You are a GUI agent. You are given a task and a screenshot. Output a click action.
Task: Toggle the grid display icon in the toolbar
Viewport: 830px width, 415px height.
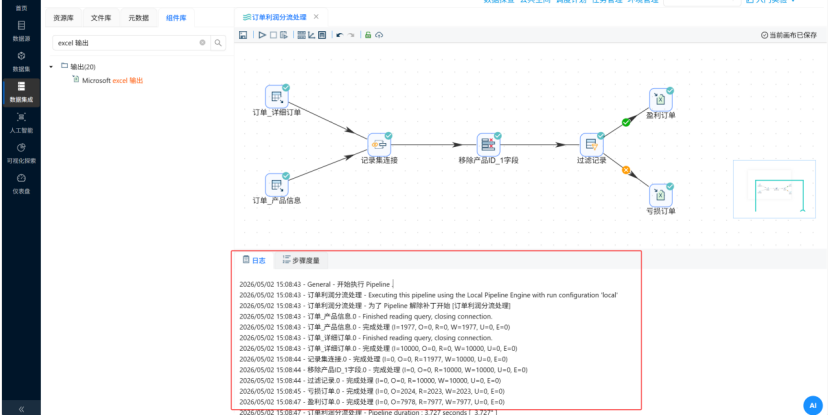tap(302, 35)
